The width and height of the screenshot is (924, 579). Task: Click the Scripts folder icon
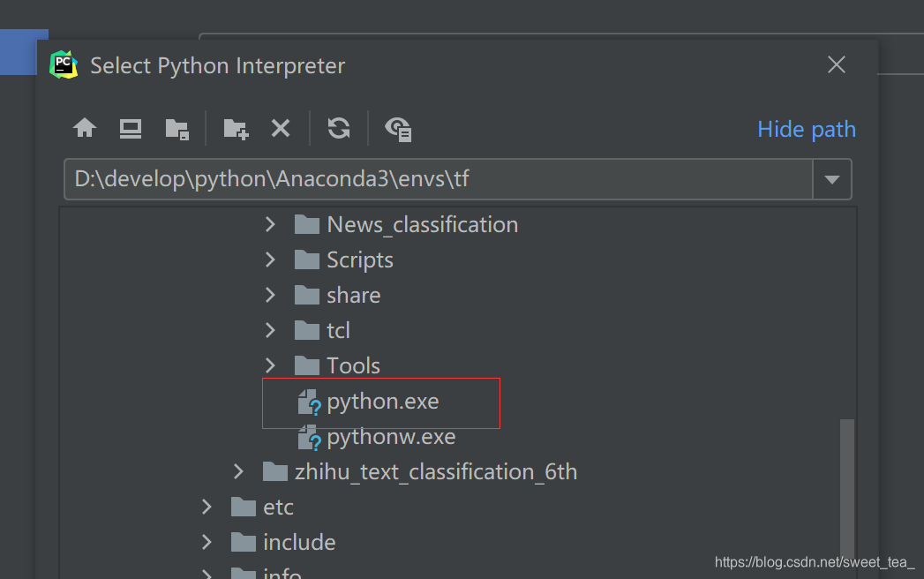[x=306, y=259]
